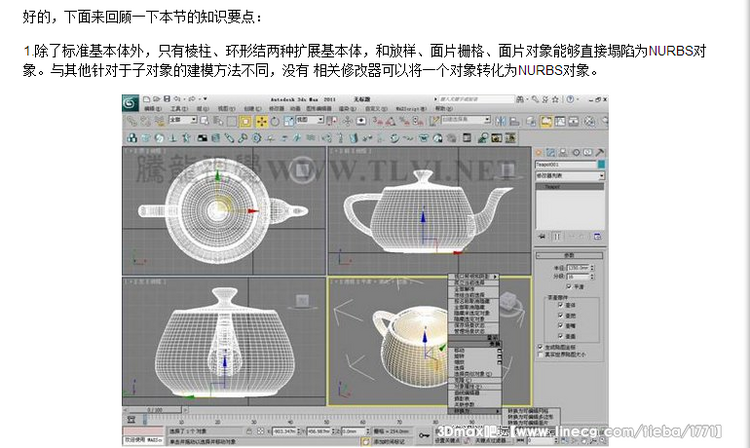Viewport: 750px width, 448px height.
Task: Open Select by Name tool
Action: point(218,121)
